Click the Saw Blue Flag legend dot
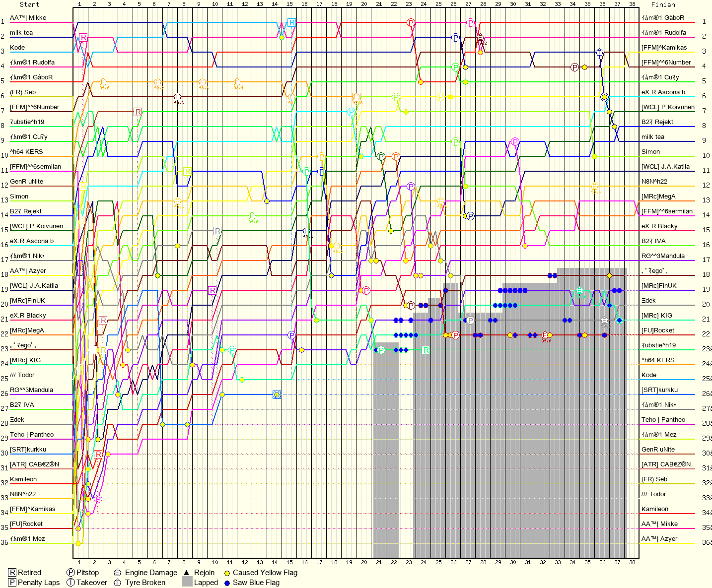The height and width of the screenshot is (588, 712). (x=227, y=583)
